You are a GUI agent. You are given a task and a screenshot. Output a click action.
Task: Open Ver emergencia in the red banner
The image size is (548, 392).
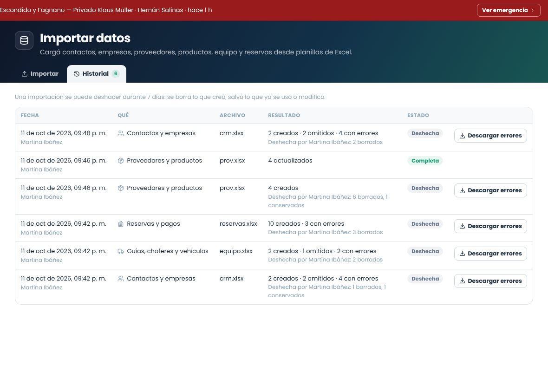click(x=509, y=10)
